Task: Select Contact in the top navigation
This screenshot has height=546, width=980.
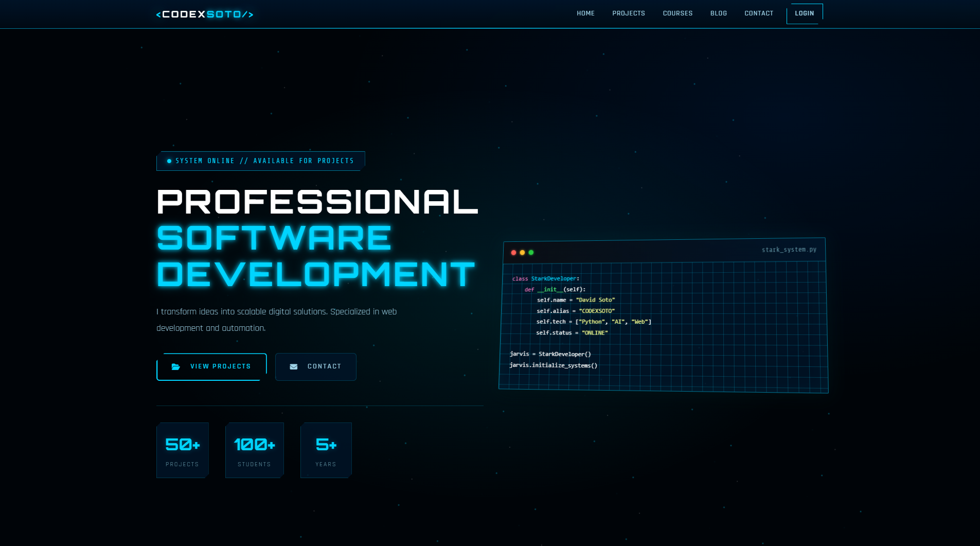Action: (759, 13)
